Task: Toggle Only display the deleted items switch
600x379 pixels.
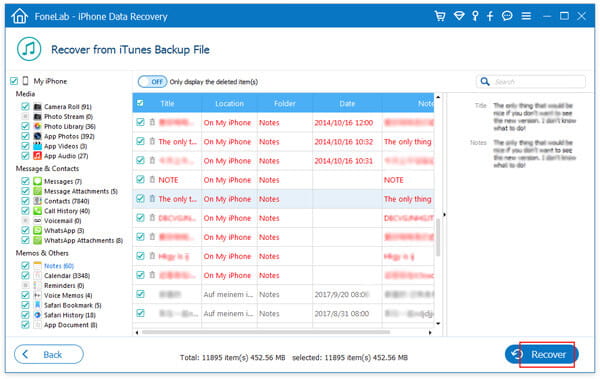Action: tap(152, 82)
